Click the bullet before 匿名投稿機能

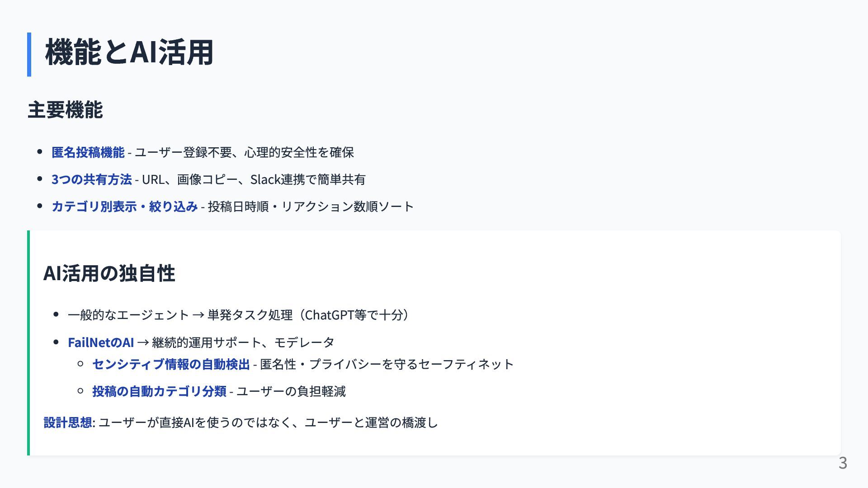pyautogui.click(x=40, y=152)
